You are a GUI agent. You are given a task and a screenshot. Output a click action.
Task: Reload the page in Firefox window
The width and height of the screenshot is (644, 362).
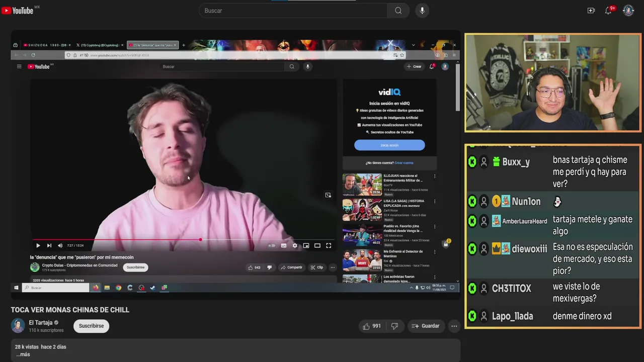tap(33, 55)
